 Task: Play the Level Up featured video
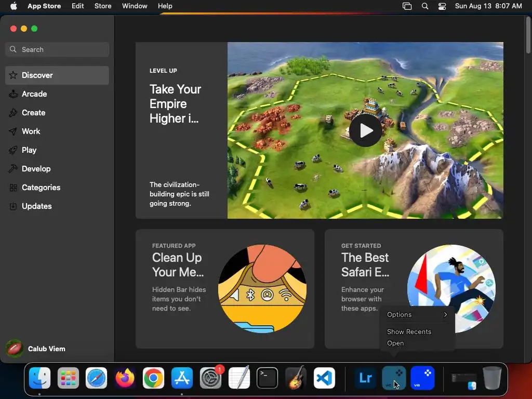pyautogui.click(x=365, y=130)
